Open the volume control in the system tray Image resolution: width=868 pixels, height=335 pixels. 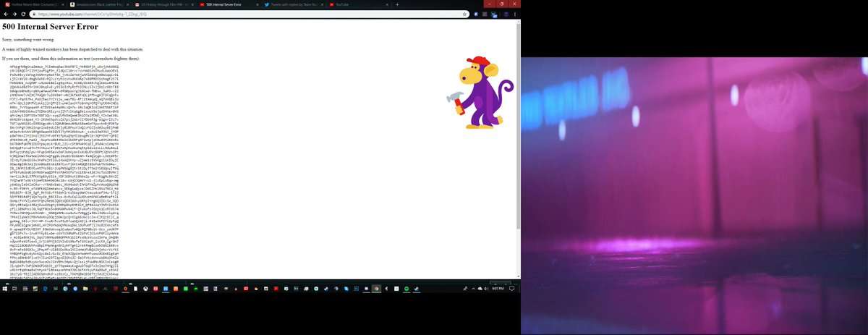486,288
